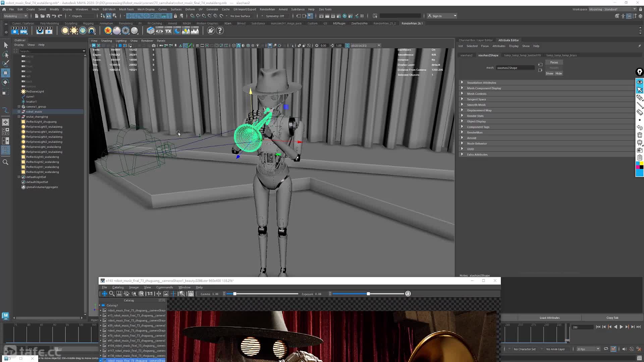Click the pen nib overlay tool icon
Image resolution: width=644 pixels, height=362 pixels.
click(x=640, y=72)
